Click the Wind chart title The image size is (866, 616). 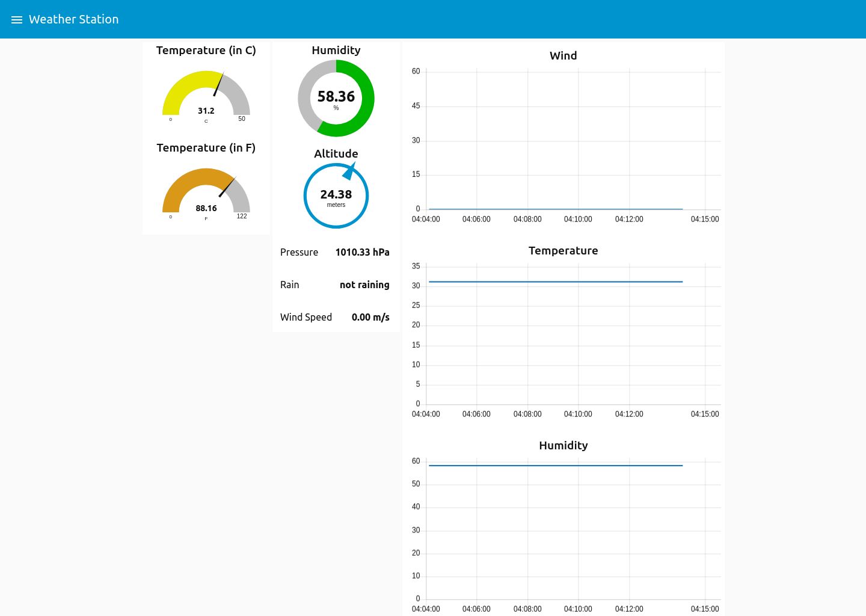pos(564,55)
